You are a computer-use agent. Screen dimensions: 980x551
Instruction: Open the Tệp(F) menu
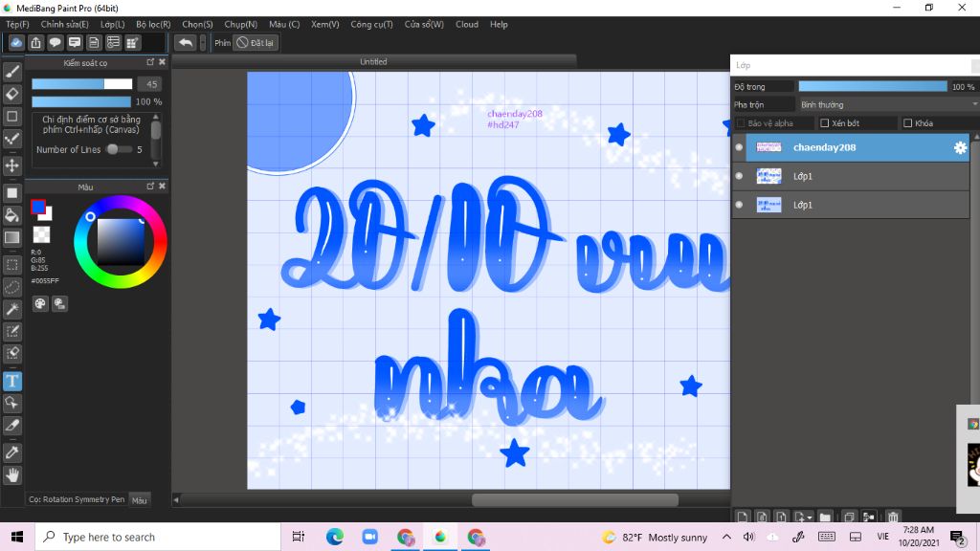pos(17,24)
